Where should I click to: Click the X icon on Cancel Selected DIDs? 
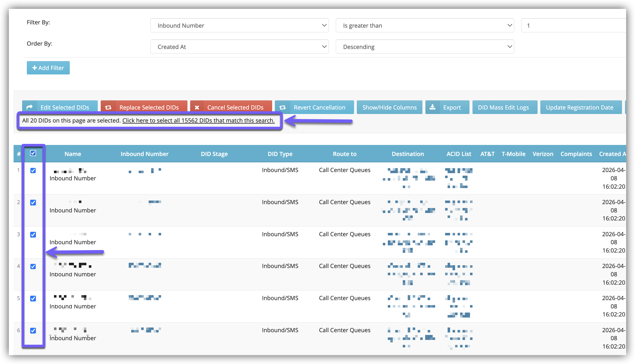click(x=197, y=107)
